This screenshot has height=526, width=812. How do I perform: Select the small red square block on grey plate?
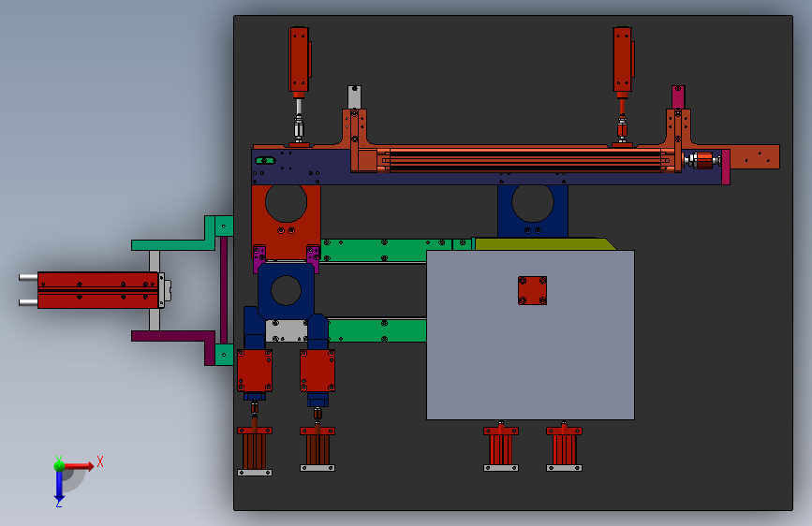tap(532, 290)
